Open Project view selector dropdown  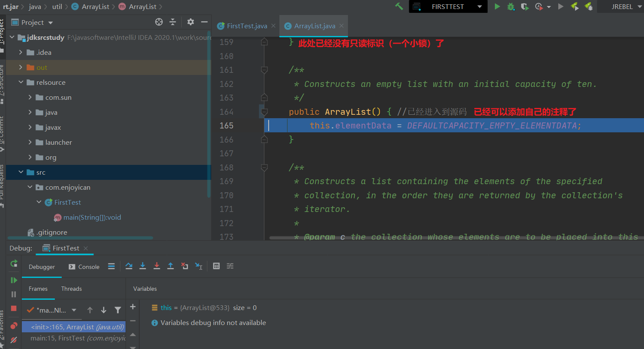pos(32,22)
